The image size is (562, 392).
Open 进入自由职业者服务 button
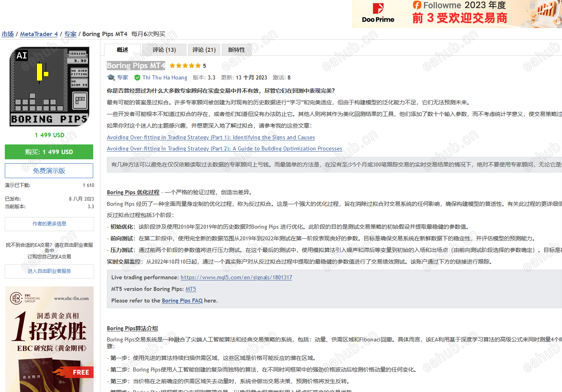click(x=49, y=271)
